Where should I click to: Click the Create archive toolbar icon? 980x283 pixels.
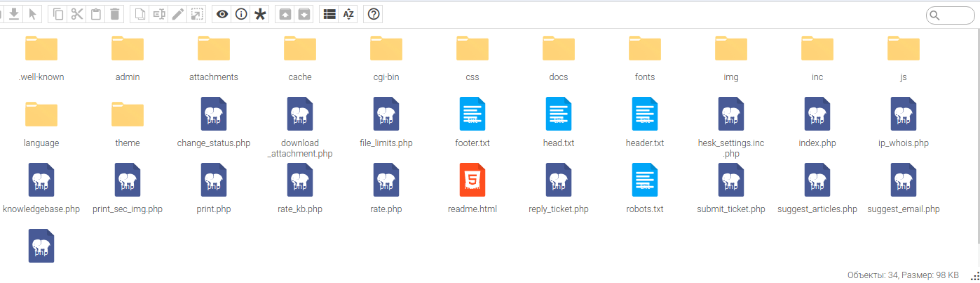[304, 14]
